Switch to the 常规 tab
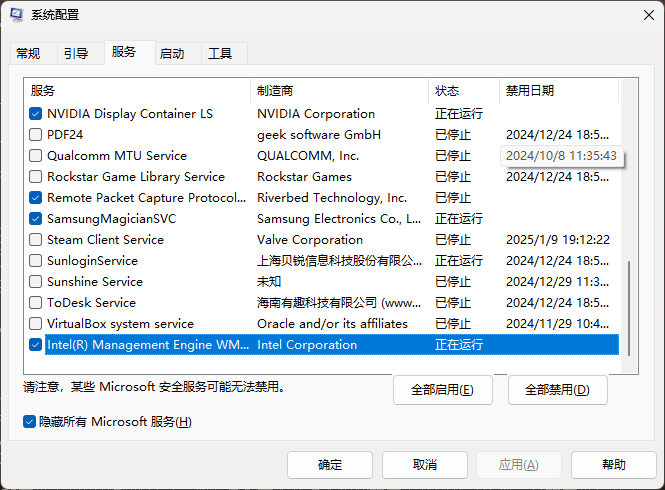The width and height of the screenshot is (665, 490). click(x=28, y=54)
